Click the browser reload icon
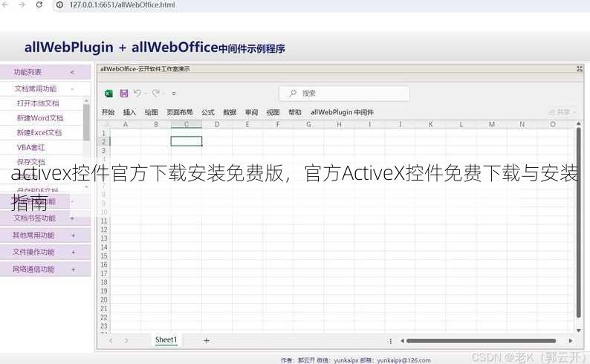The height and width of the screenshot is (364, 590). click(39, 4)
